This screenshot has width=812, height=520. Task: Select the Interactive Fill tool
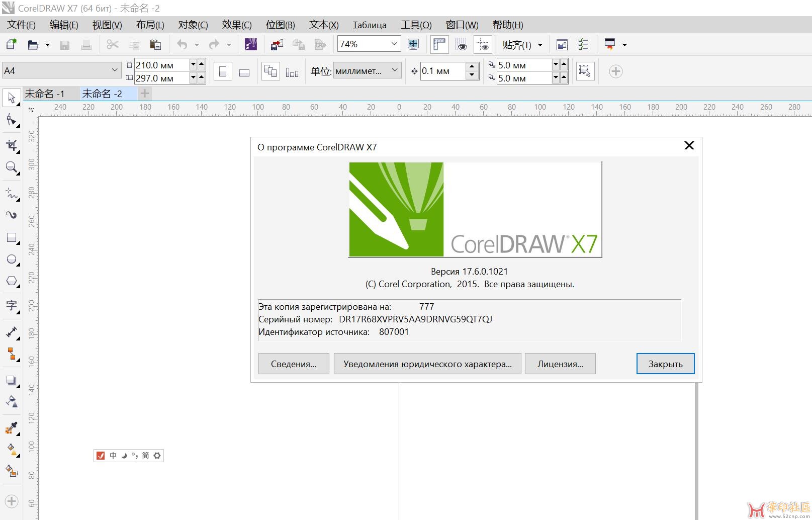[12, 450]
